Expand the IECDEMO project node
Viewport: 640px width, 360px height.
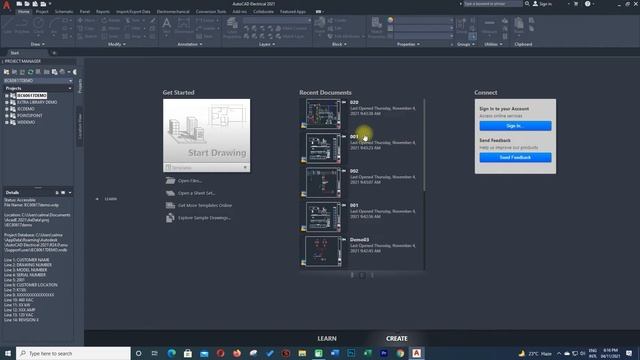point(7,109)
